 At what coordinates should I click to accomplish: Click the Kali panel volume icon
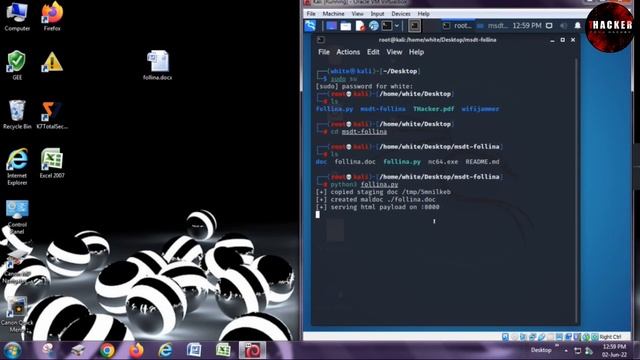coord(563,26)
